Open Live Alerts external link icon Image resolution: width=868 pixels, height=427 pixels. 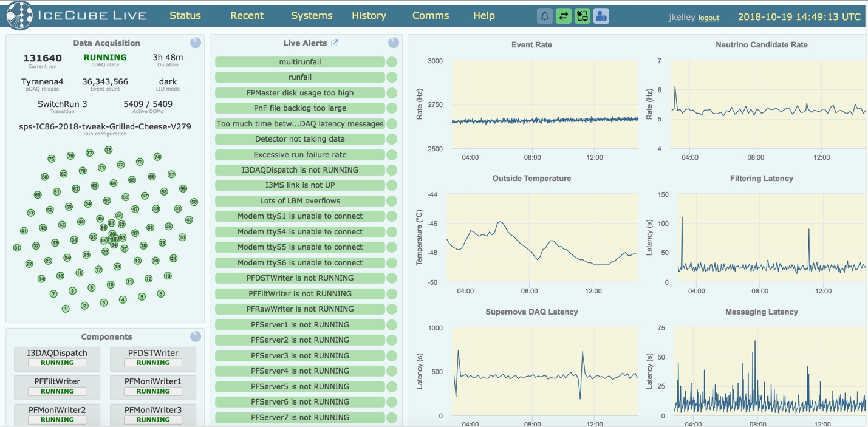coord(334,43)
